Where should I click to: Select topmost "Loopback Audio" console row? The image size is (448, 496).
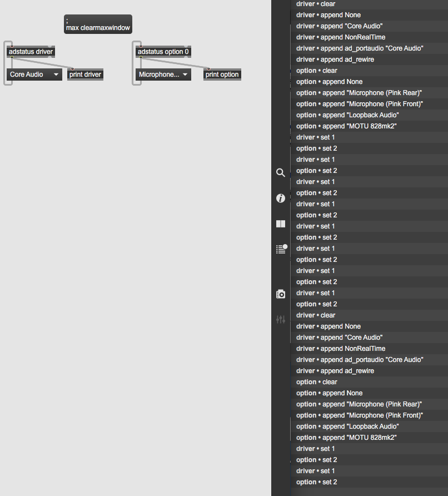pos(369,115)
